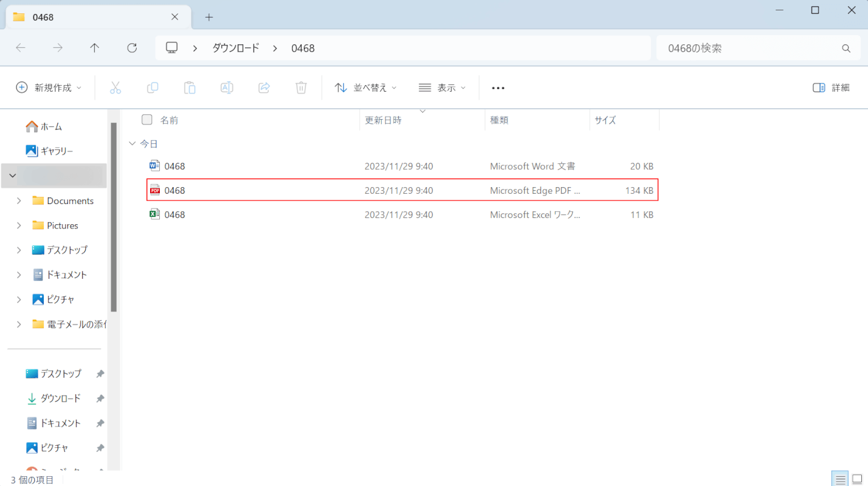Open the 並べ替え sort dropdown
Screen dimensions: 868x486
[366, 87]
